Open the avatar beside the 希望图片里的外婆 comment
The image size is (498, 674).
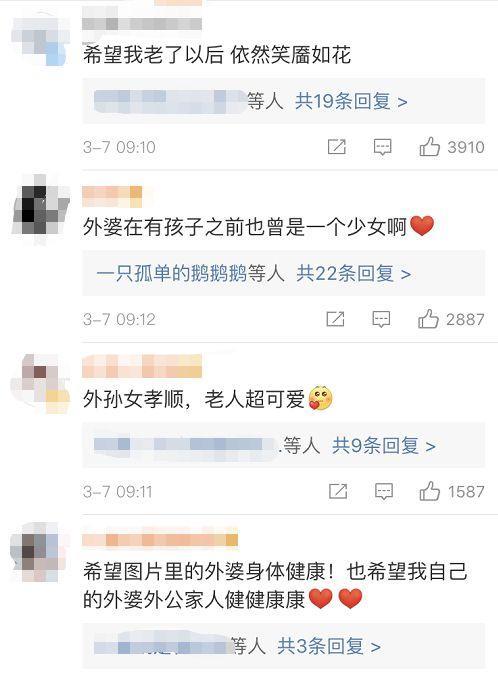pos(39,552)
